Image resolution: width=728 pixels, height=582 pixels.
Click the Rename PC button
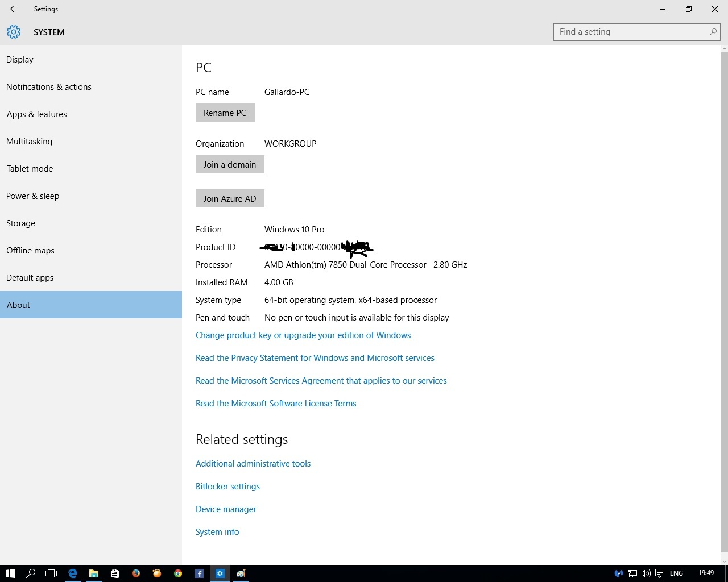point(225,113)
